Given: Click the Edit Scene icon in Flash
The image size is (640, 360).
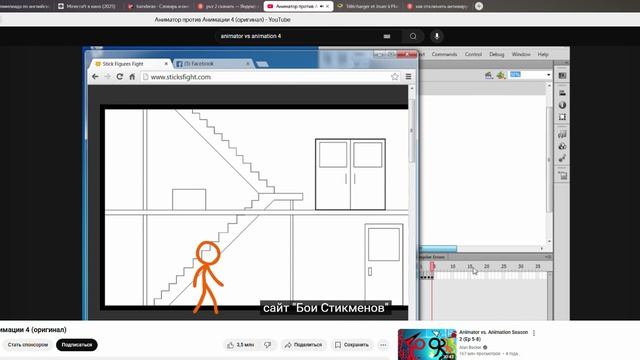Looking at the screenshot, I should tap(489, 75).
